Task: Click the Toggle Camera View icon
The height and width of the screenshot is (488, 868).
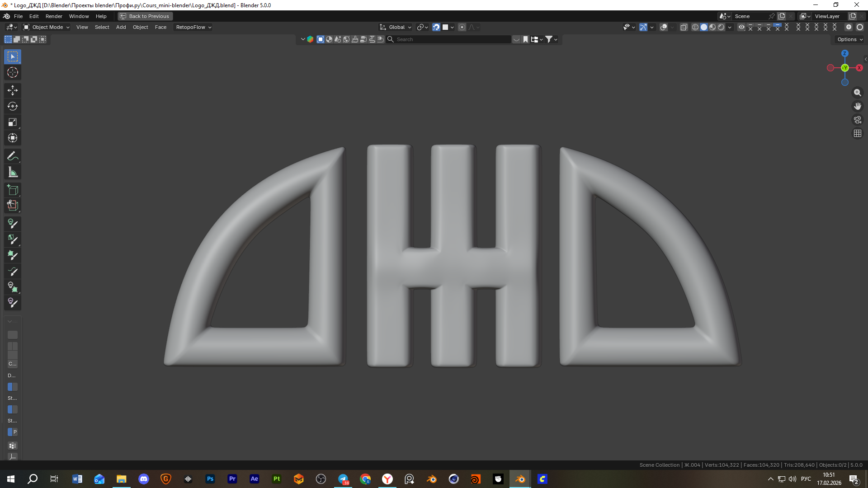Action: [858, 120]
